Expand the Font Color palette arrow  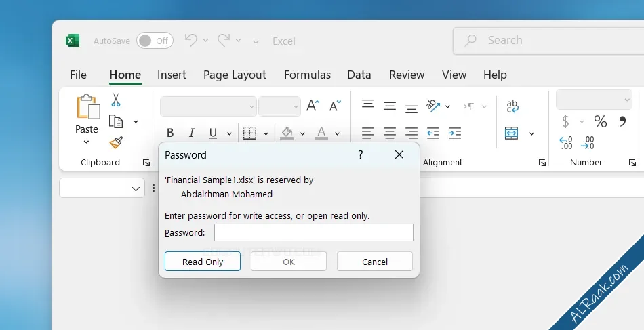337,133
